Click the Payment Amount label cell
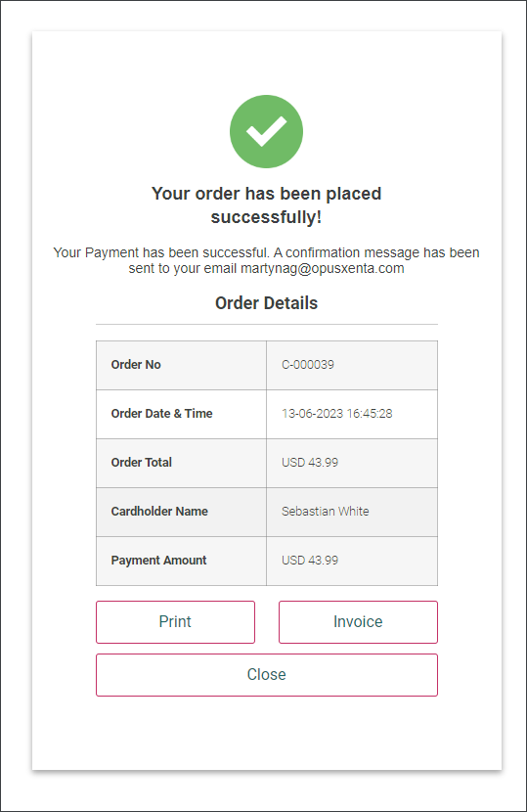 pos(181,561)
